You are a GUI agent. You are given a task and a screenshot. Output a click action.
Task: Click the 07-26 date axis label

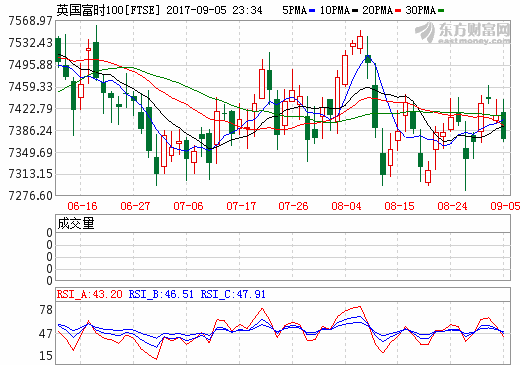(293, 206)
